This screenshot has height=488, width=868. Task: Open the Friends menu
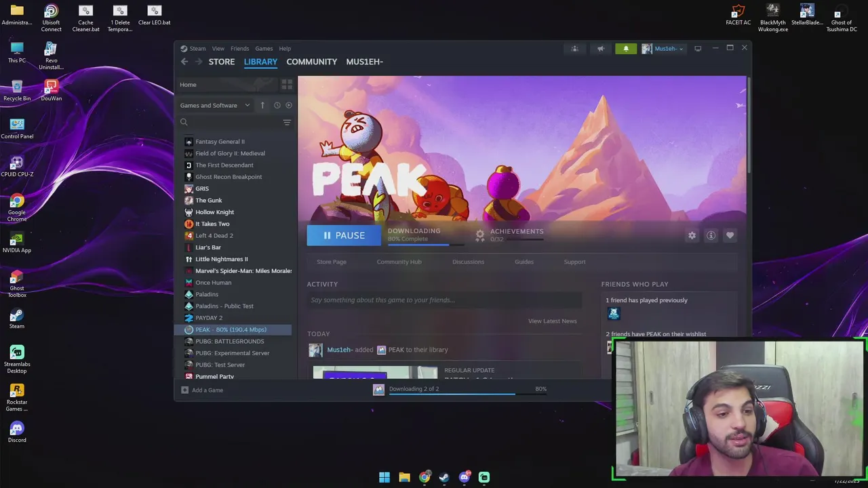[x=239, y=49]
